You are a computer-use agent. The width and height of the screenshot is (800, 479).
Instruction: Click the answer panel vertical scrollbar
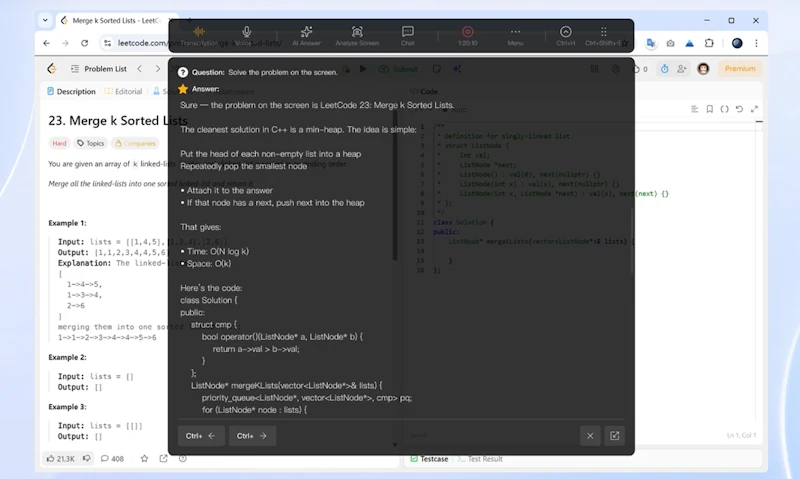point(394,186)
